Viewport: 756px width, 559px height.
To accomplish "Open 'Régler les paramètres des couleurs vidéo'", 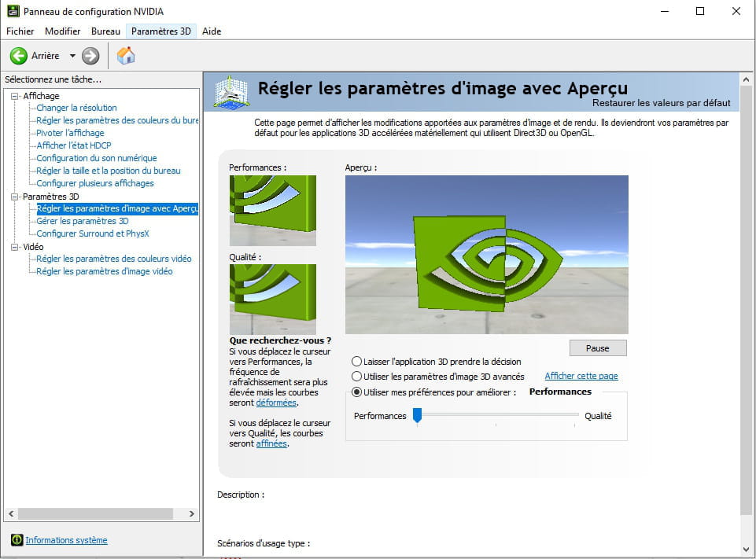I will point(114,259).
